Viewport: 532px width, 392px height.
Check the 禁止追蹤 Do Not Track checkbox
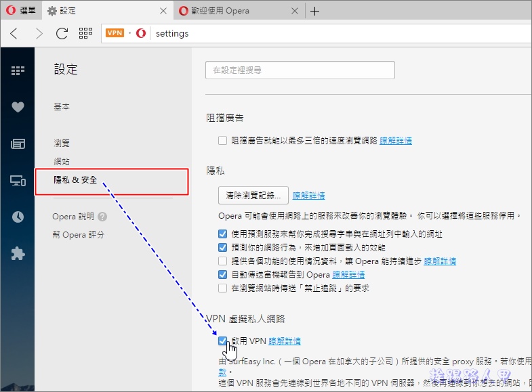tap(222, 288)
